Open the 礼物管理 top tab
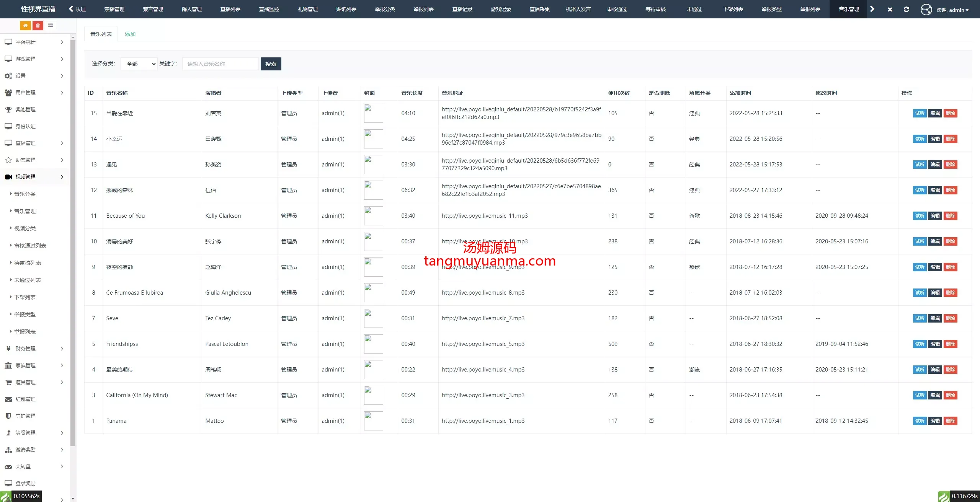This screenshot has width=980, height=502. (307, 9)
